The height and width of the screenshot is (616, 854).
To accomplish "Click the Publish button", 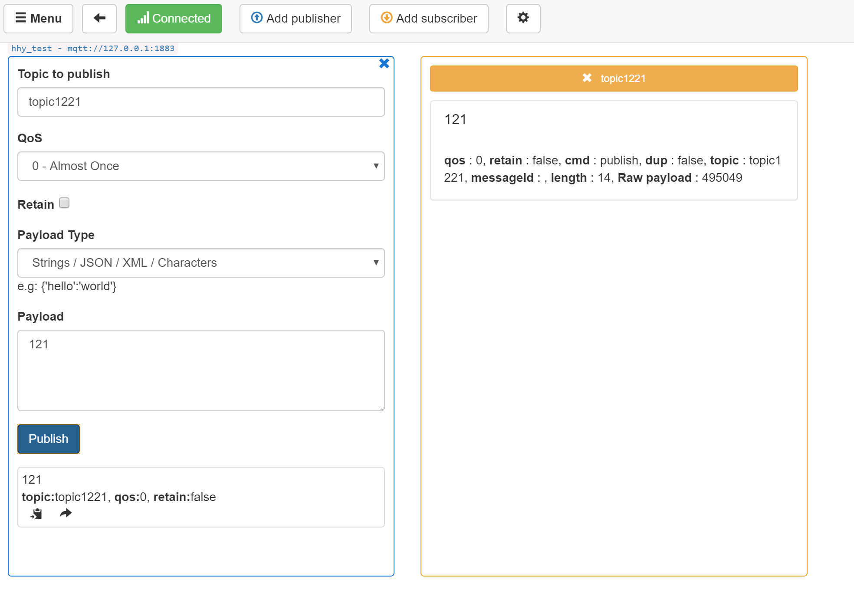I will point(49,439).
